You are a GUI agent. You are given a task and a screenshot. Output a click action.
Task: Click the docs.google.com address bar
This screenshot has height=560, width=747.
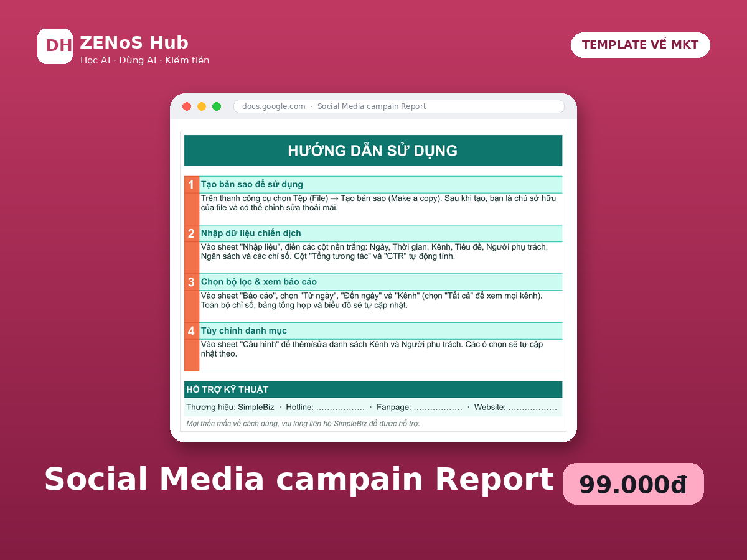pyautogui.click(x=398, y=106)
